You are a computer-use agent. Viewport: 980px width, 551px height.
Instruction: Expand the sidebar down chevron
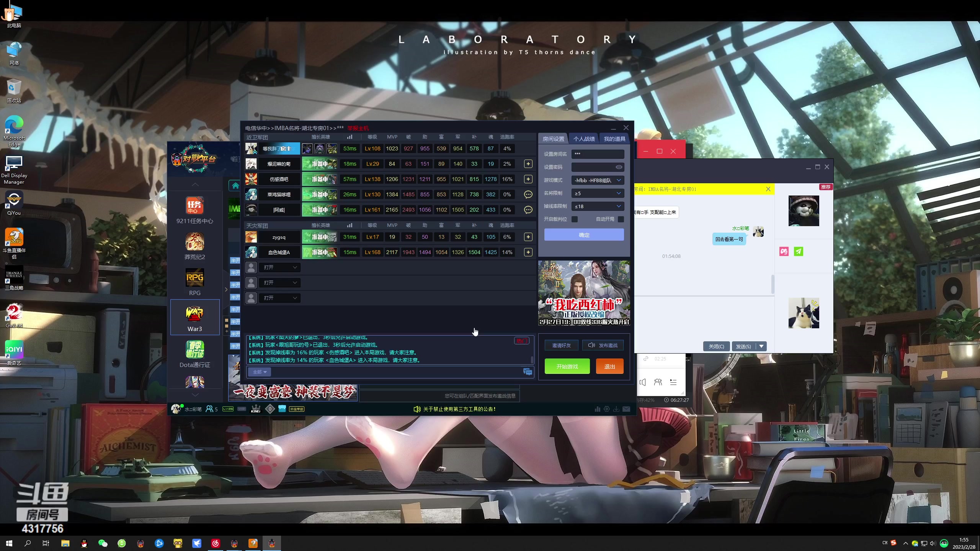click(195, 395)
